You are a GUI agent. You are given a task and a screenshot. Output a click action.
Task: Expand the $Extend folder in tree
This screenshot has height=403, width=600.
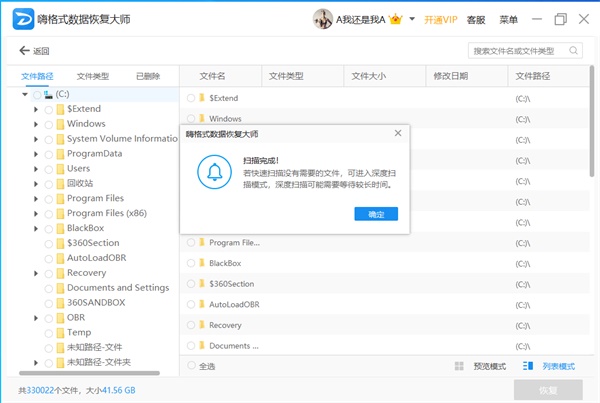[x=36, y=109]
